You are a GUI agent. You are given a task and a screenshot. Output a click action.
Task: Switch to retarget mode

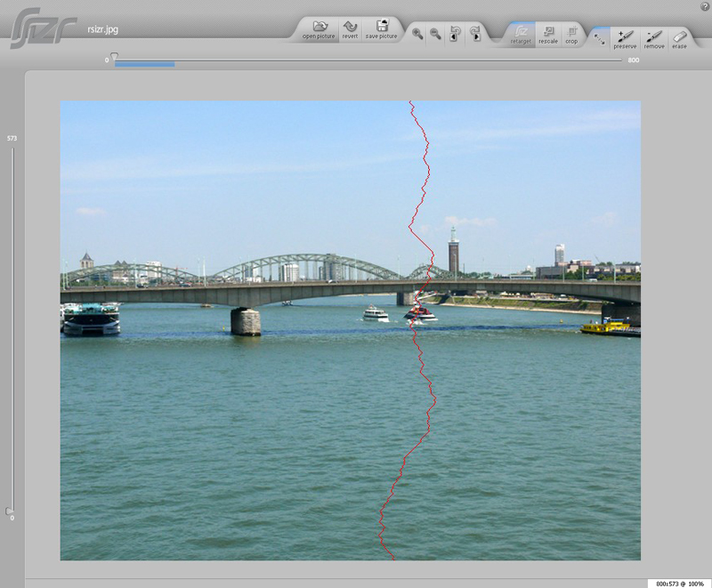click(x=521, y=35)
